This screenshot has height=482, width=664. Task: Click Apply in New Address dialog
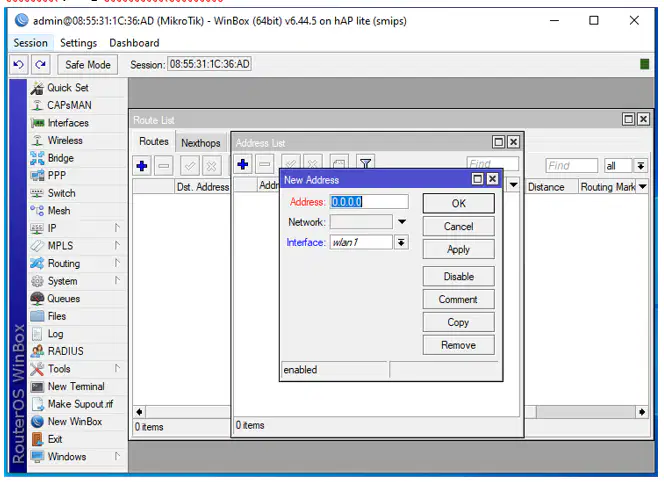point(459,249)
